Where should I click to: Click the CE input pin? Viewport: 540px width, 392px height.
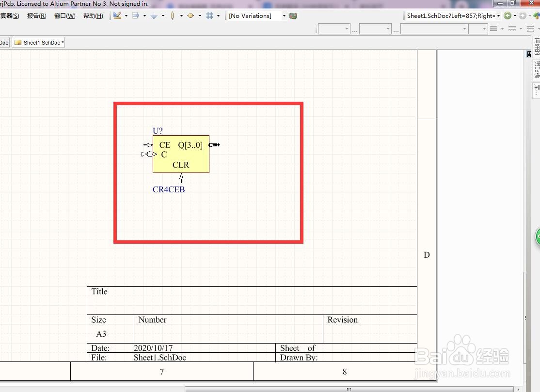coord(148,145)
